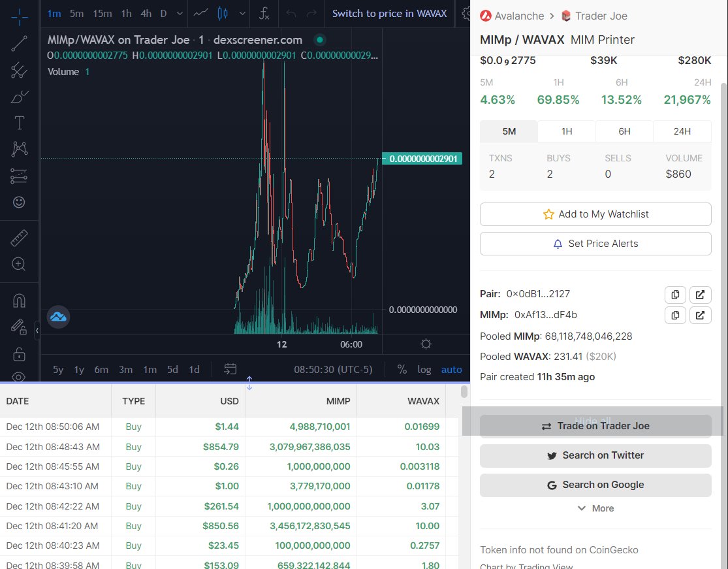Viewport: 728px width, 569px height.
Task: Toggle stay in drawing mode
Action: [19, 327]
